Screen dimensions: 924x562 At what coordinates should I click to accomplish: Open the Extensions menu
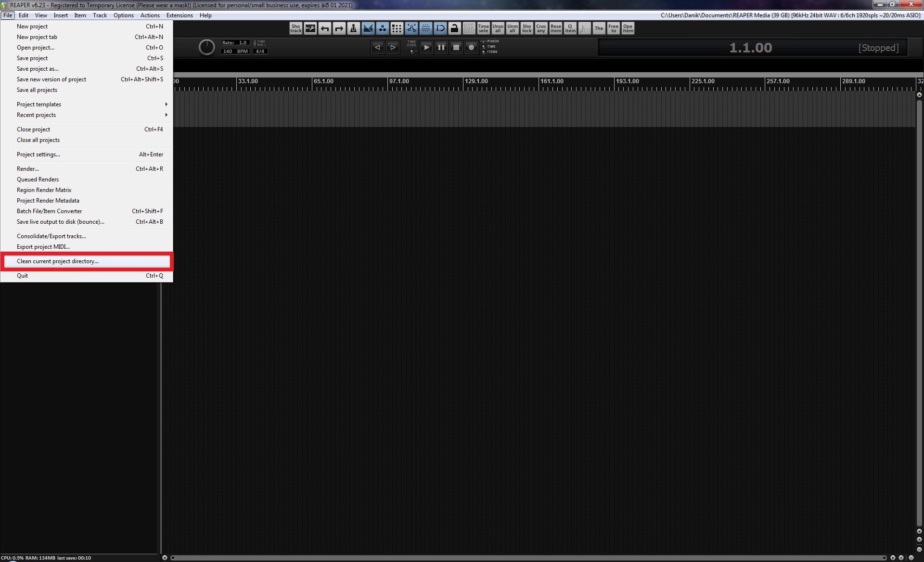180,15
